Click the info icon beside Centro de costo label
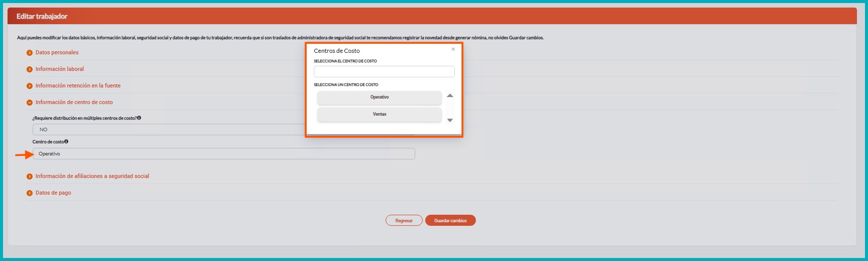Screen dimensions: 868x261 pyautogui.click(x=66, y=142)
